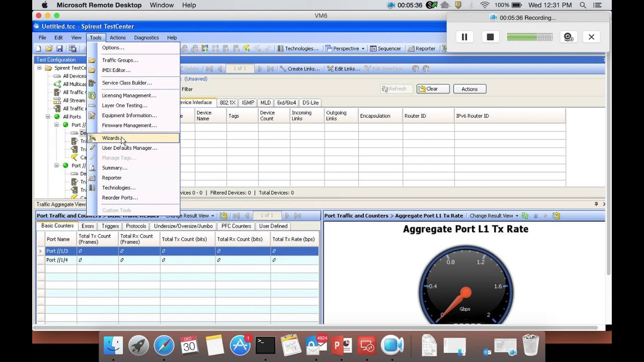
Task: Click the Clear button
Action: coord(433,89)
